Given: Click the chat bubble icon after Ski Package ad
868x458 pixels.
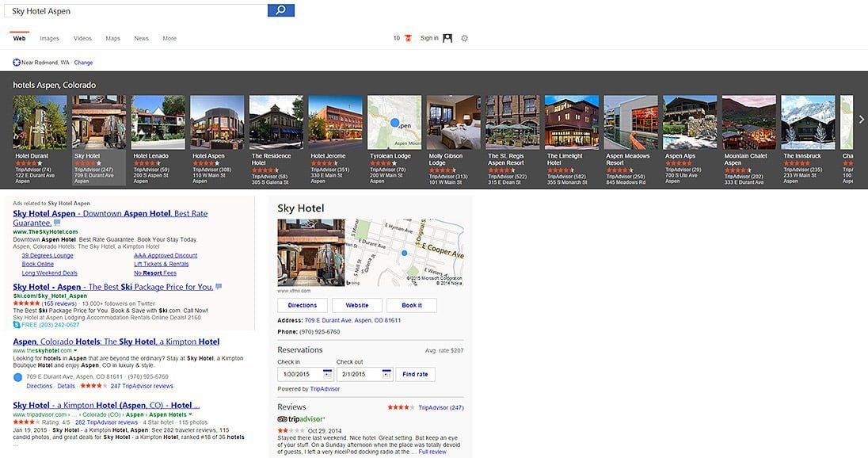Looking at the screenshot, I should pos(219,287).
